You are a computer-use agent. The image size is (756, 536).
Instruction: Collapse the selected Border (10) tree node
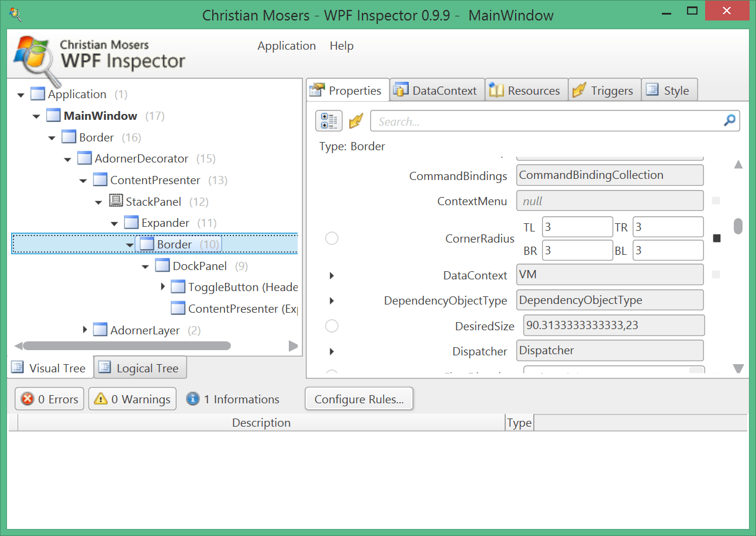click(x=130, y=244)
